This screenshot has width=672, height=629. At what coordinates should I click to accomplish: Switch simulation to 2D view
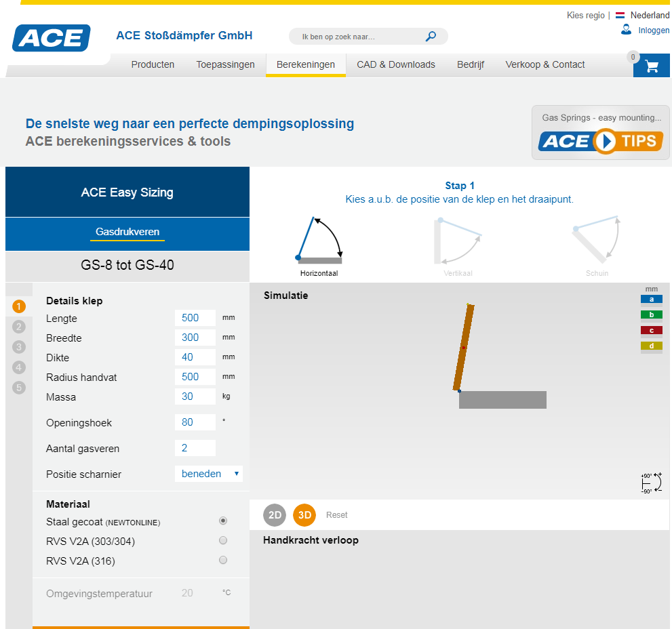point(275,515)
